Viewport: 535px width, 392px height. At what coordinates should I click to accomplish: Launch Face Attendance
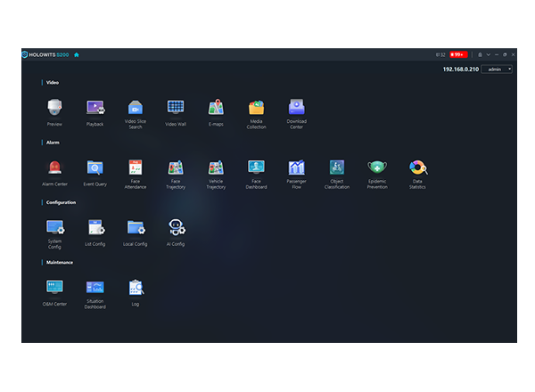136,167
